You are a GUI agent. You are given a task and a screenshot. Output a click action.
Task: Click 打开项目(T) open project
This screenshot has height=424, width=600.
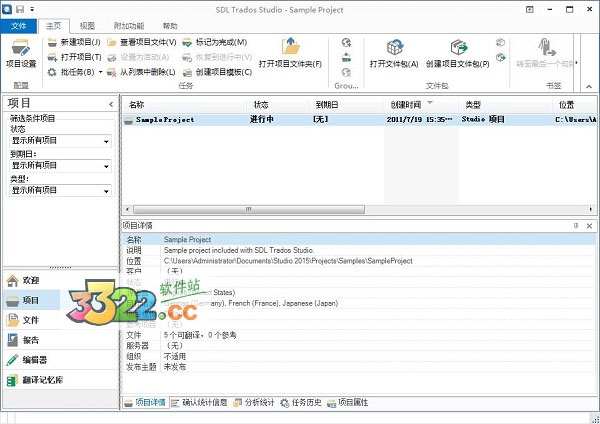point(74,57)
